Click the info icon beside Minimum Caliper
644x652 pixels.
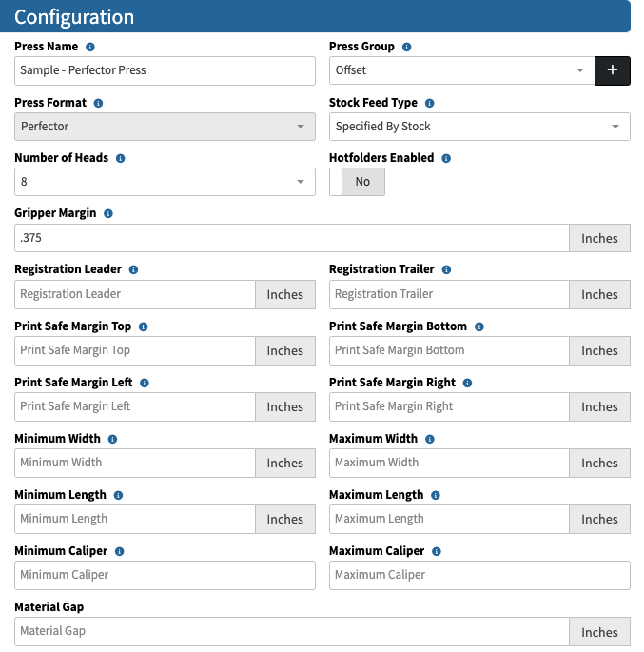pyautogui.click(x=120, y=551)
